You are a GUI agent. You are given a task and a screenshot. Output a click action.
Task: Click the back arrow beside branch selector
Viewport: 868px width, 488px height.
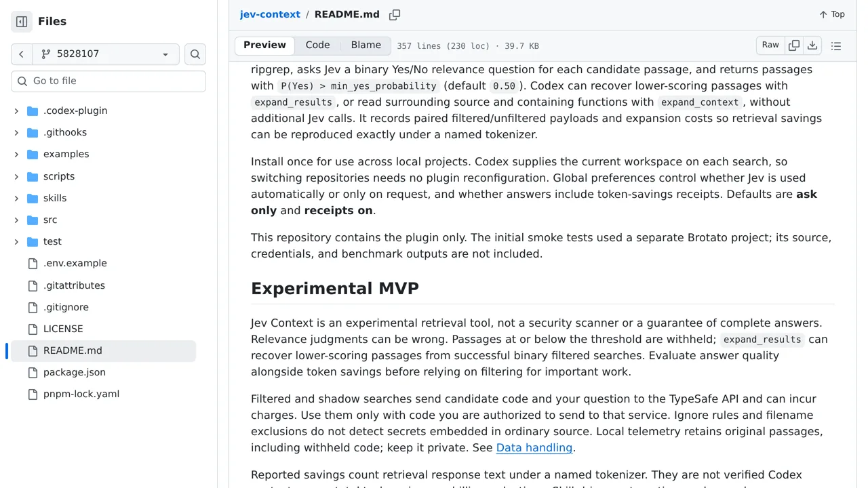pos(22,54)
